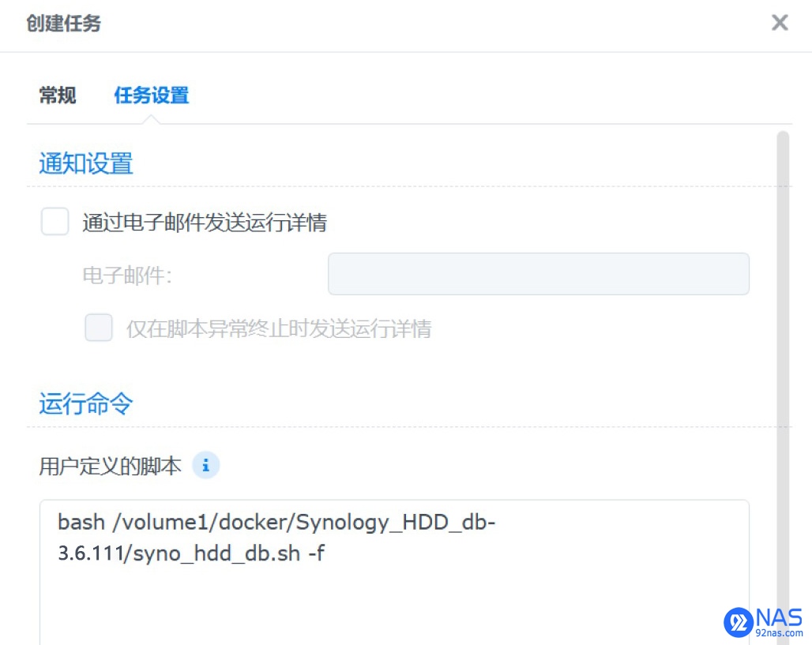The width and height of the screenshot is (812, 645).
Task: Click the dialog's vertical scrollbar
Action: point(783,388)
